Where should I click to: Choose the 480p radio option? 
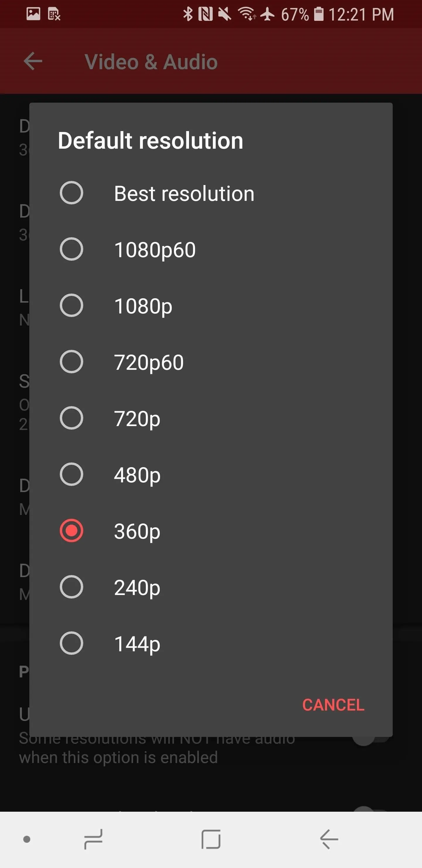[72, 474]
